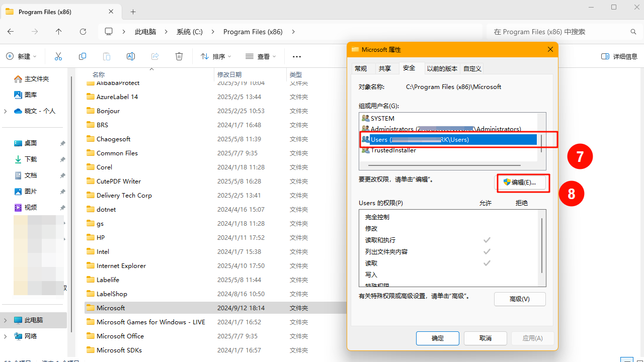Screen dimensions: 644x362
Task: Click the Delete trash can icon
Action: tap(179, 56)
